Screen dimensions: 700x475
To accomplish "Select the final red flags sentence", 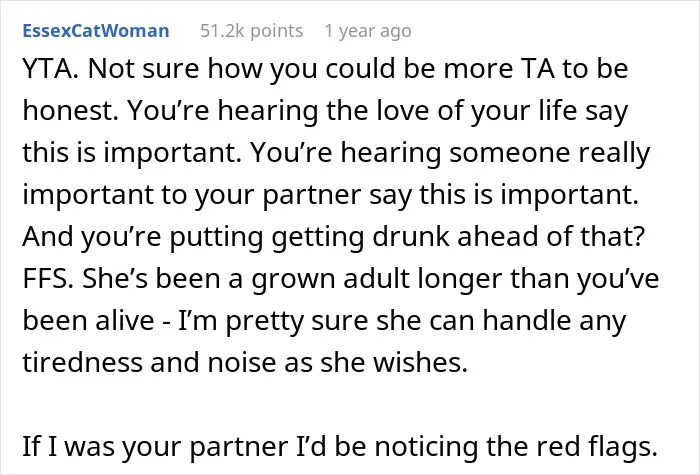I will point(340,446).
